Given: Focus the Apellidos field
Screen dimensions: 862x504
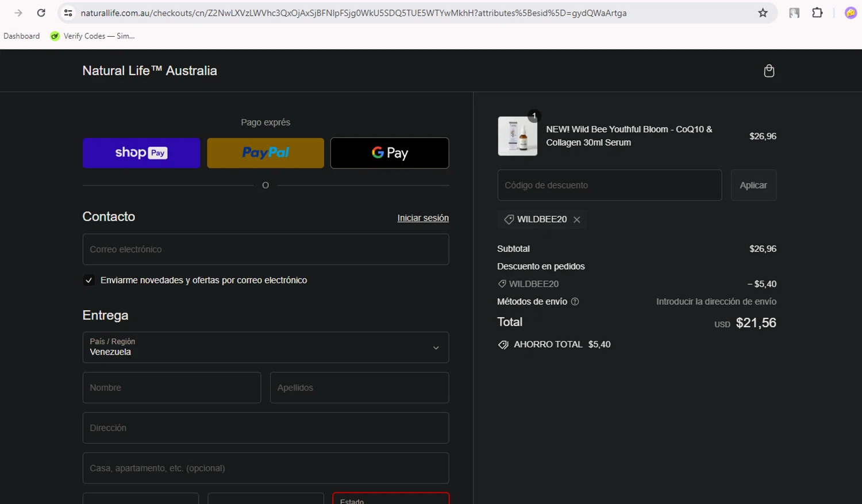Looking at the screenshot, I should [359, 387].
